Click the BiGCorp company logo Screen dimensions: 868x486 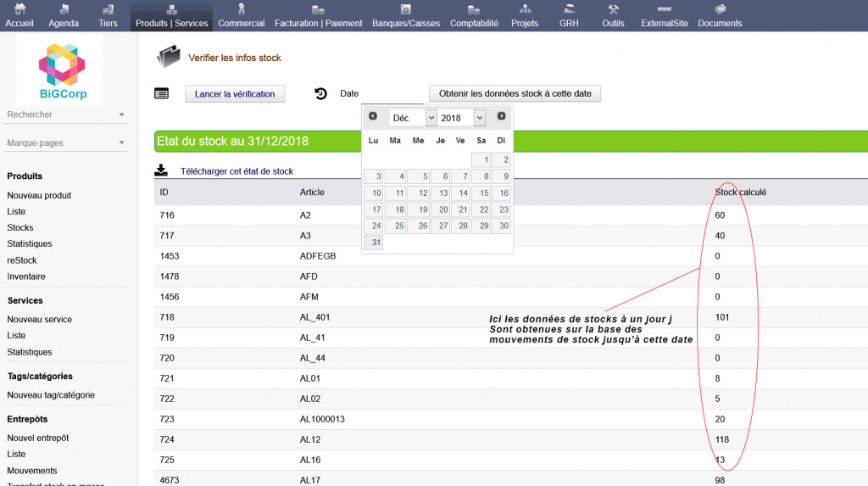pyautogui.click(x=63, y=70)
